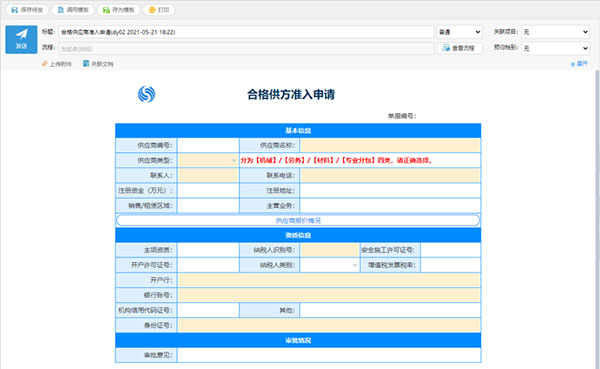
Task: Click the 供应商编号 supplier number field
Action: [x=208, y=145]
